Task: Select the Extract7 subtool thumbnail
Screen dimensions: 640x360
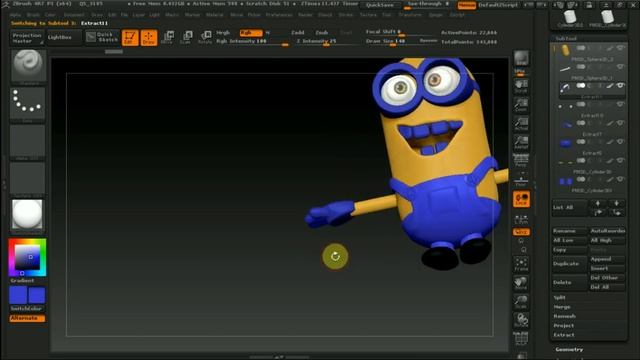Action: tap(566, 124)
